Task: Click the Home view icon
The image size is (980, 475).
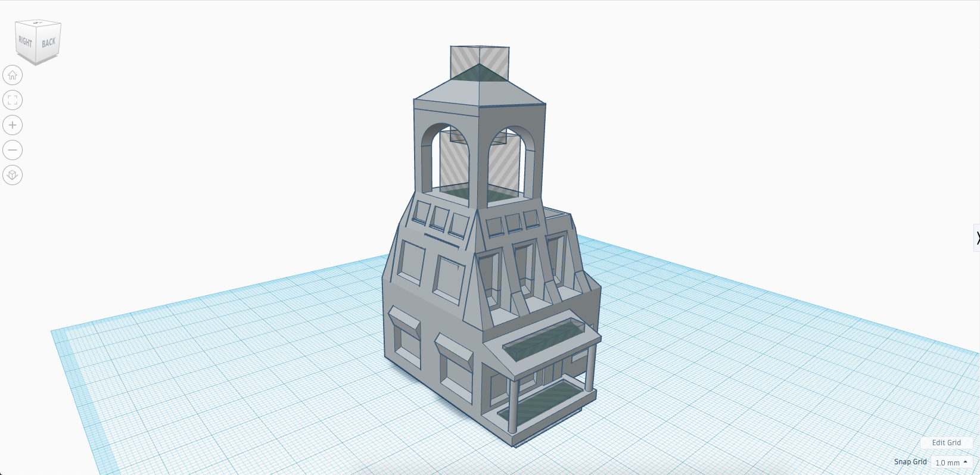Action: click(13, 75)
